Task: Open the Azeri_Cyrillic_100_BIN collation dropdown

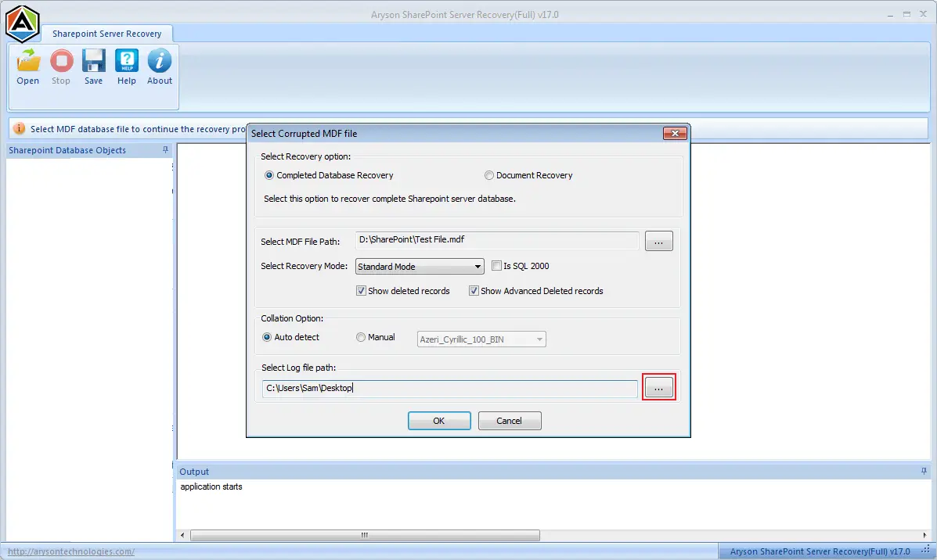Action: 481,339
